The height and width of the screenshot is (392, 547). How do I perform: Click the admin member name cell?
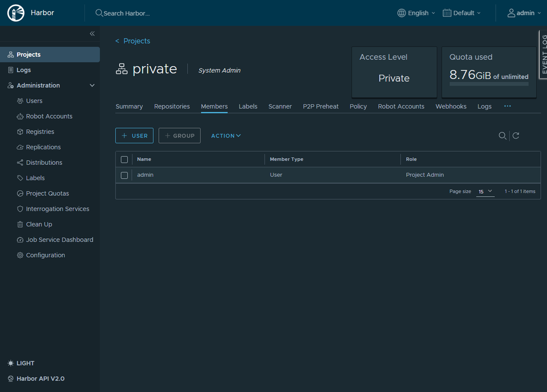[x=145, y=175]
